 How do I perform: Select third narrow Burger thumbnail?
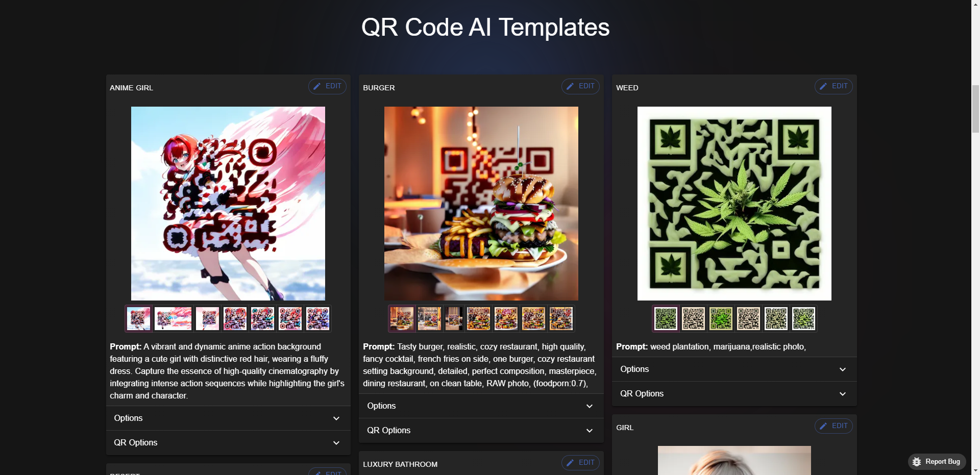[x=454, y=319]
